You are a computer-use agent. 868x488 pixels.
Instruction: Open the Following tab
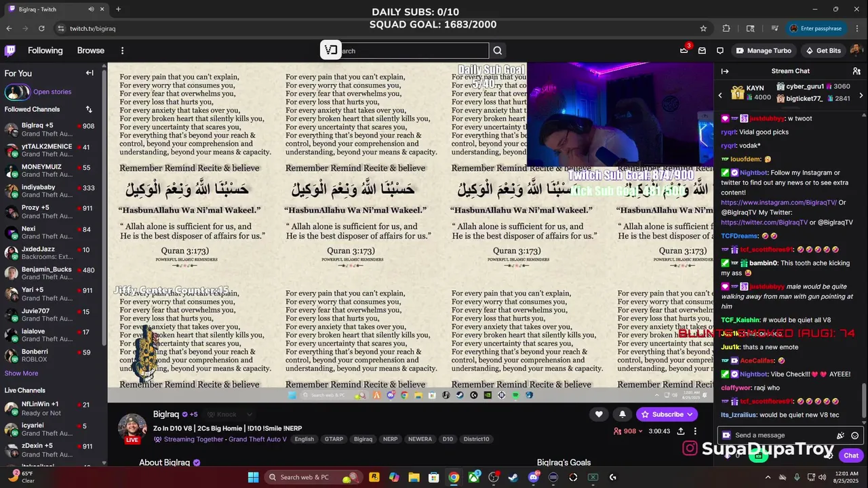(x=45, y=51)
